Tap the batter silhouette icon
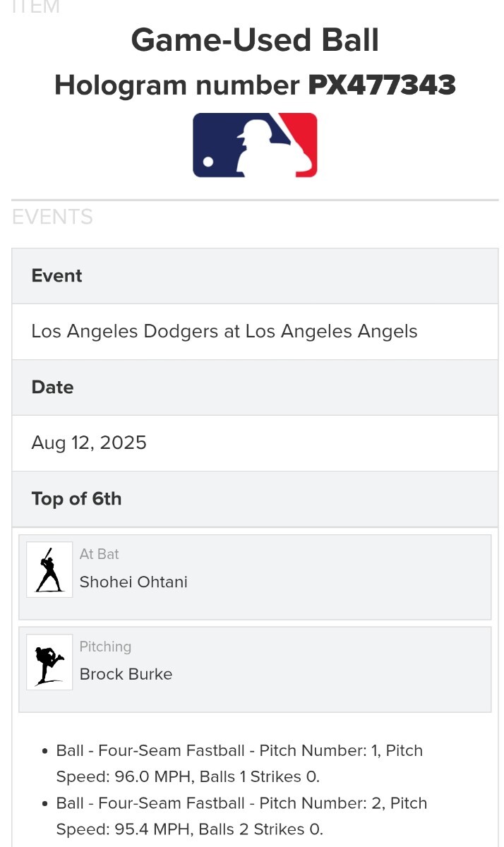504x847 pixels. pos(49,570)
